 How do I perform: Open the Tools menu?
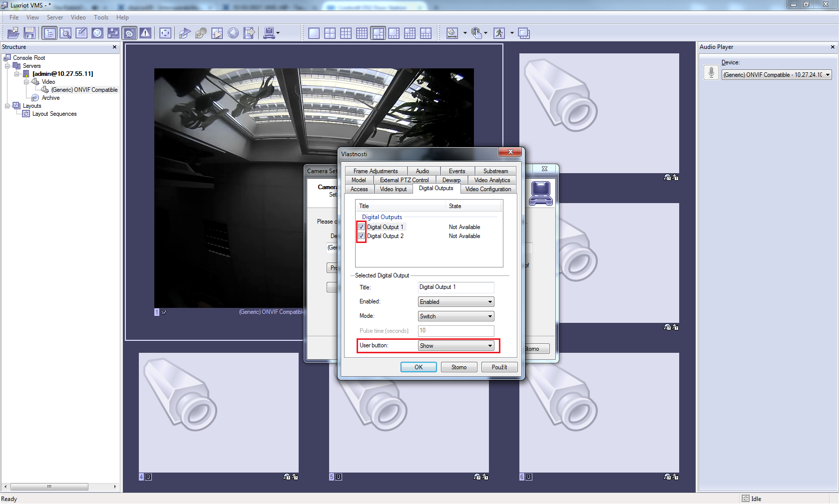(x=101, y=17)
